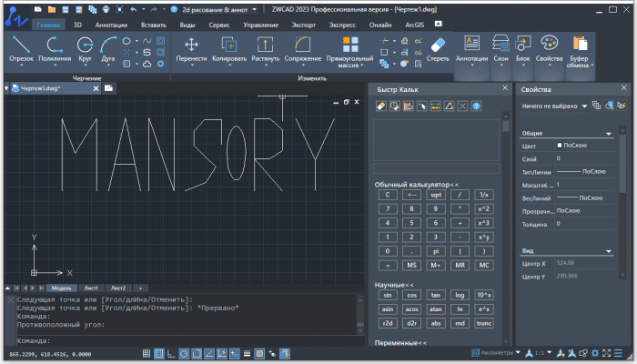The height and width of the screenshot is (364, 637).
Task: Select the Отрезок line tool
Action: [x=21, y=47]
